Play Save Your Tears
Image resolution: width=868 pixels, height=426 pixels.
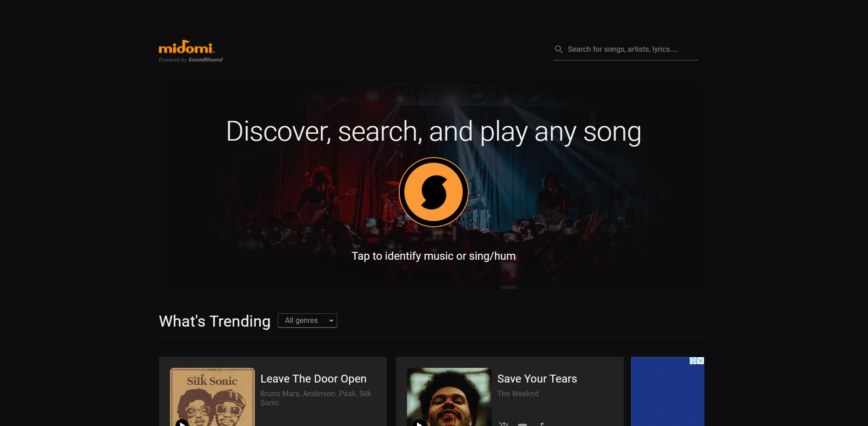[x=418, y=423]
